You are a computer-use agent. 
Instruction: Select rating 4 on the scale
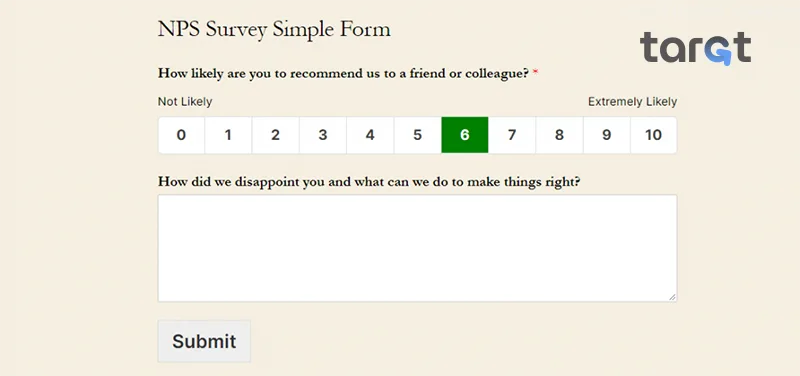click(x=370, y=135)
